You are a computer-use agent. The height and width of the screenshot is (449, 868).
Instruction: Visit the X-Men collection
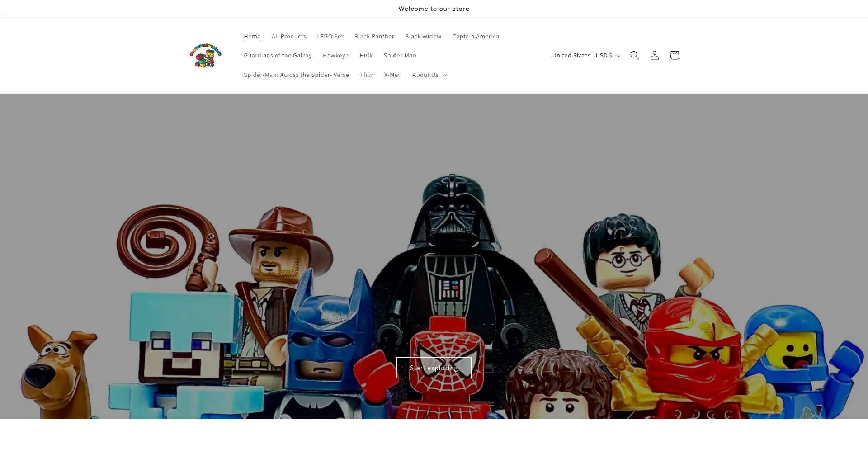click(393, 75)
